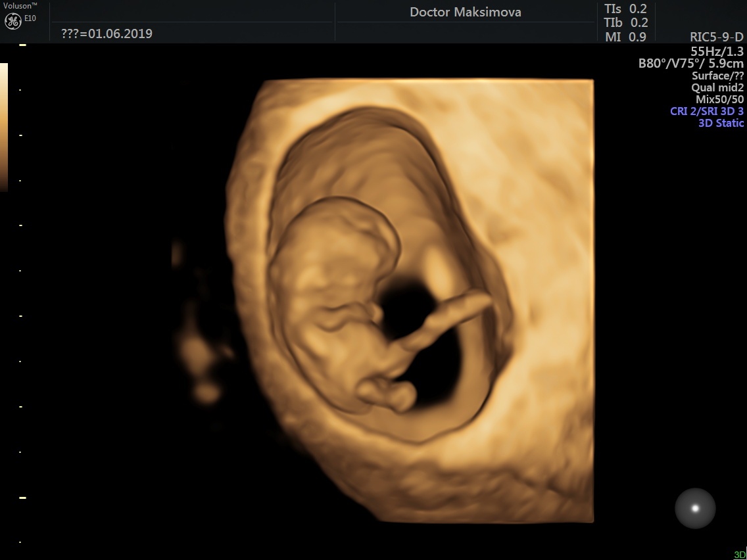Click the TIb 0.2 readout
The image size is (747, 560).
tap(626, 22)
